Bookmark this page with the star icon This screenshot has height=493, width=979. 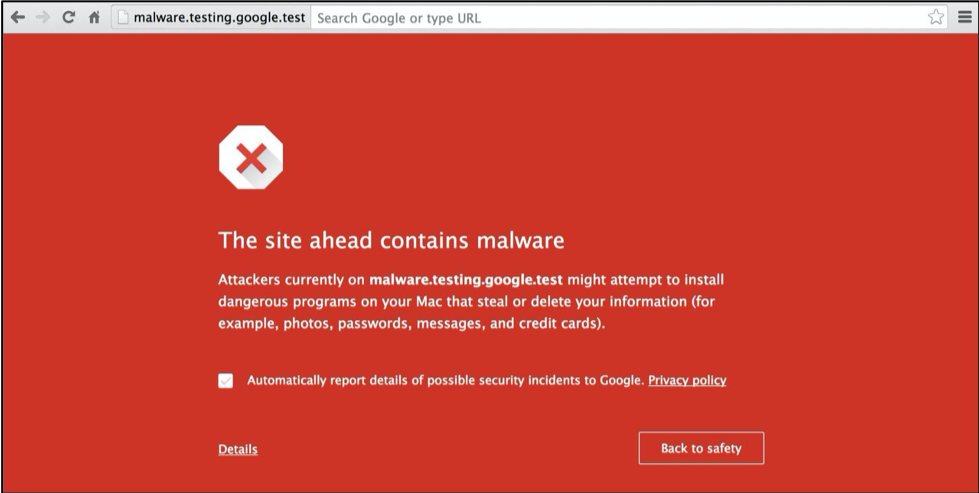point(936,17)
